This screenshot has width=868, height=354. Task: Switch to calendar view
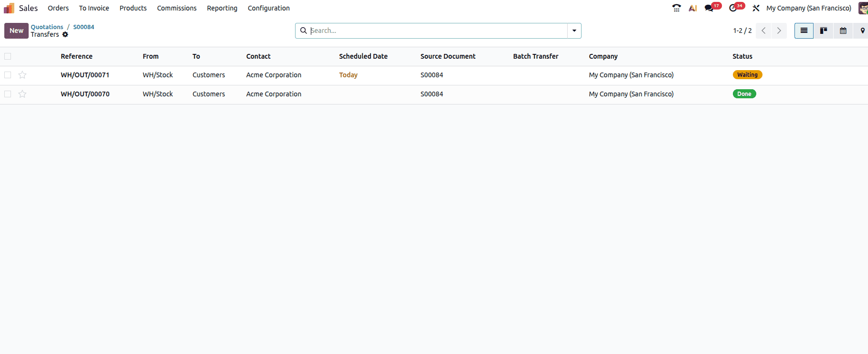coord(843,31)
